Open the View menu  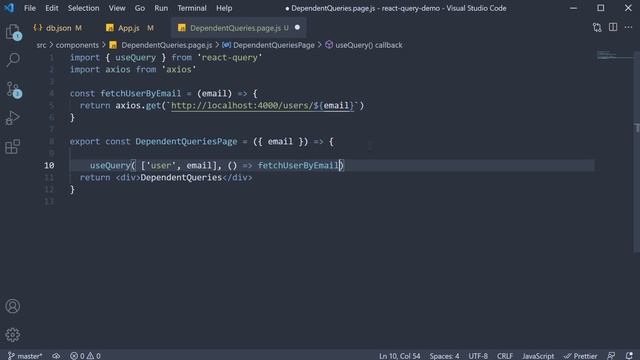pyautogui.click(x=117, y=8)
